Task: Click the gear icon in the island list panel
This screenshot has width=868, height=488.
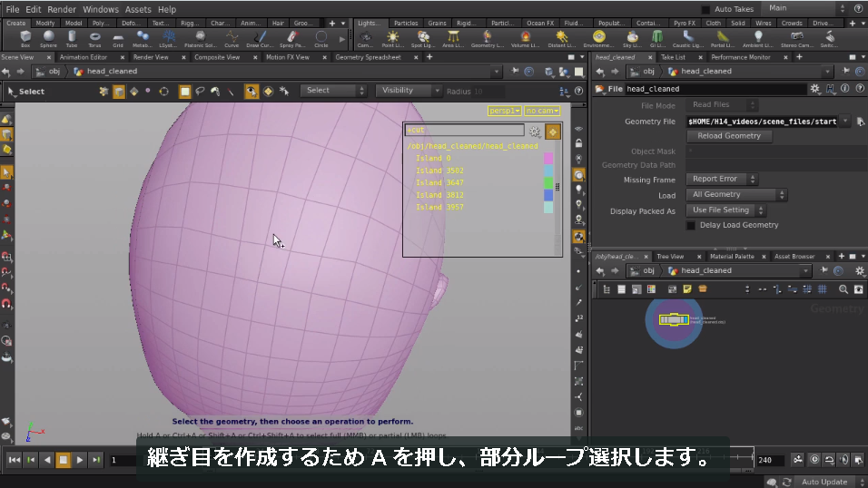Action: (534, 132)
